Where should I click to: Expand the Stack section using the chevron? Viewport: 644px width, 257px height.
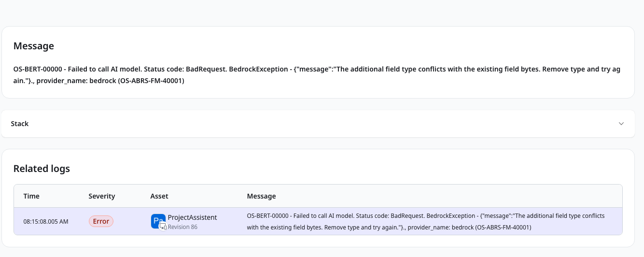(x=621, y=124)
